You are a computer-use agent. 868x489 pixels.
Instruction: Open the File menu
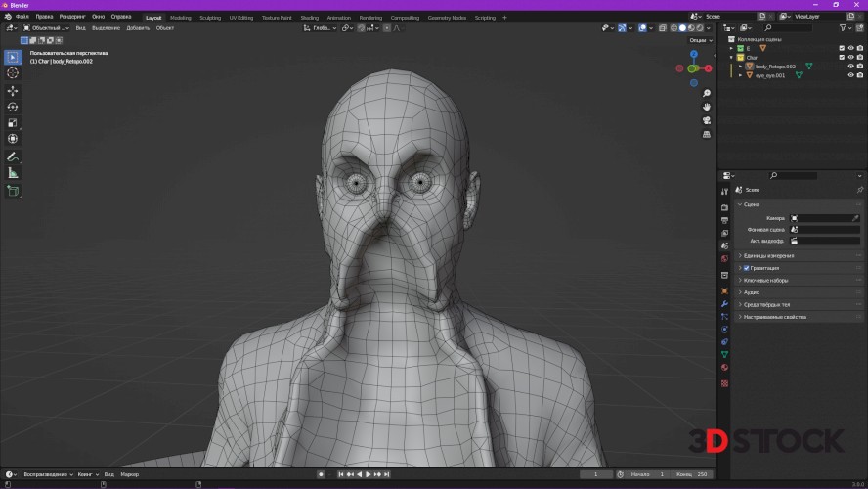tap(22, 17)
